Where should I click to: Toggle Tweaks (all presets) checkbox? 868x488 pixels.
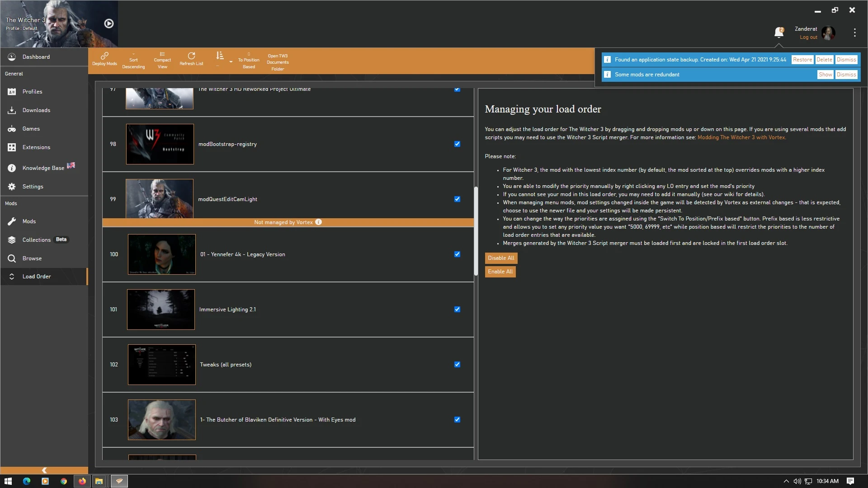pos(457,365)
